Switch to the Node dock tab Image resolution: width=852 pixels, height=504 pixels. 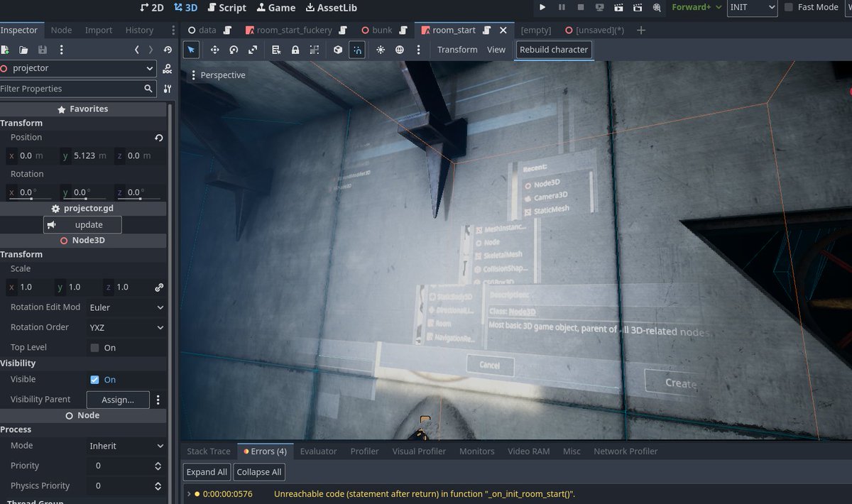61,30
